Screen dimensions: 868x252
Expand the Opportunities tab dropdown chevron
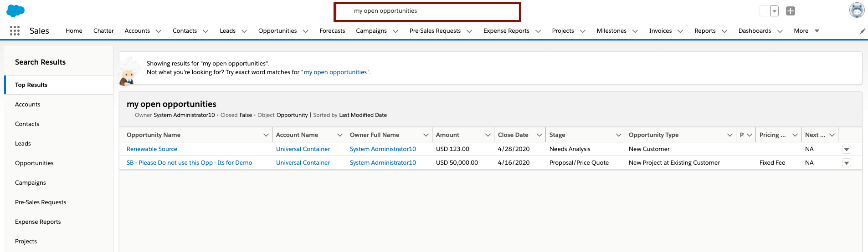pos(306,31)
